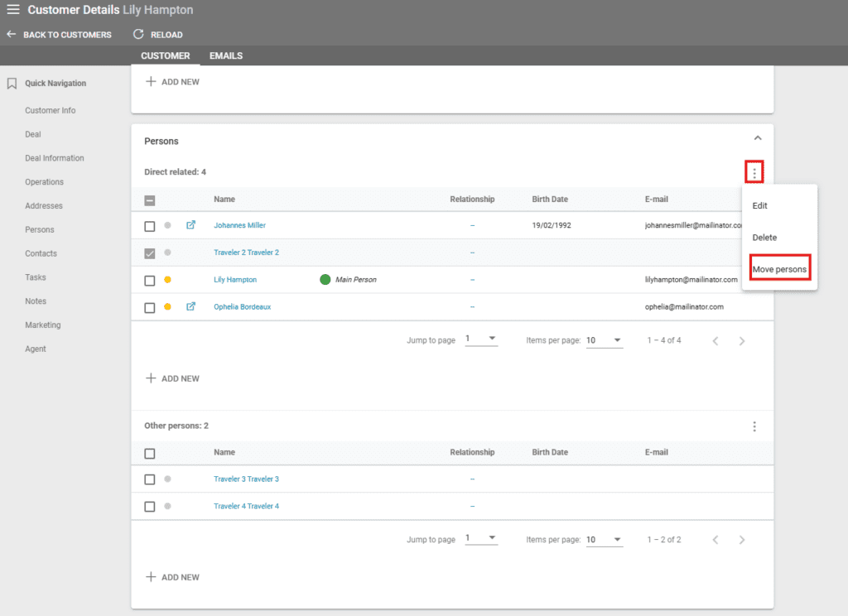Click Add New under Other persons

tap(172, 577)
